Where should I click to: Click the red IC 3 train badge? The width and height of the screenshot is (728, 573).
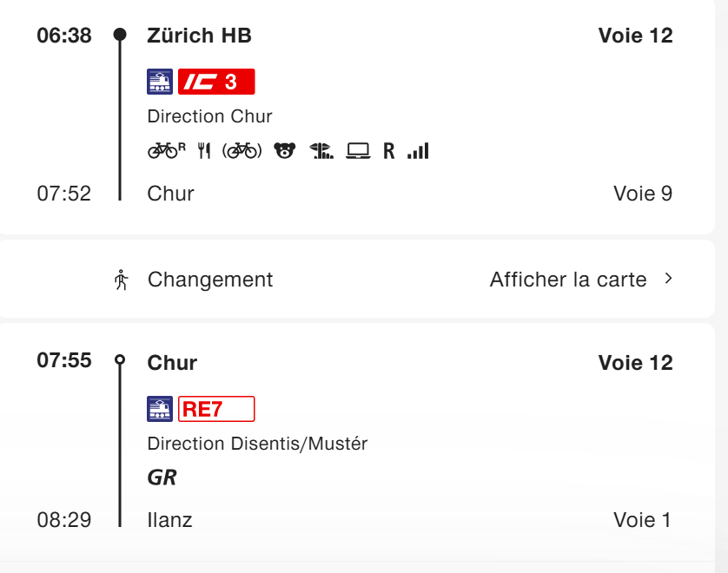click(x=216, y=82)
